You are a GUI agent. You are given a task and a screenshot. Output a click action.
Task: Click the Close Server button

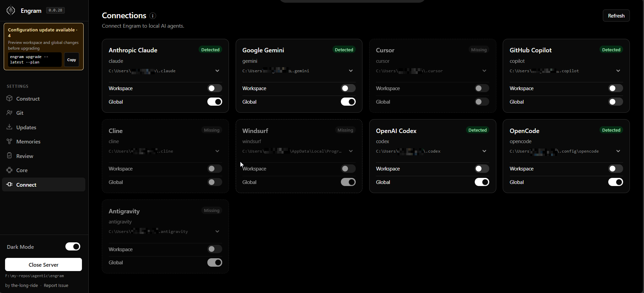pyautogui.click(x=43, y=265)
